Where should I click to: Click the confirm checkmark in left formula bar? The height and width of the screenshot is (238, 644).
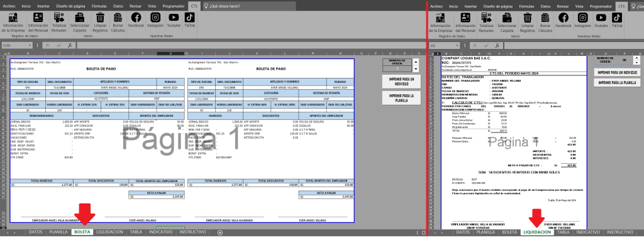[x=59, y=45]
